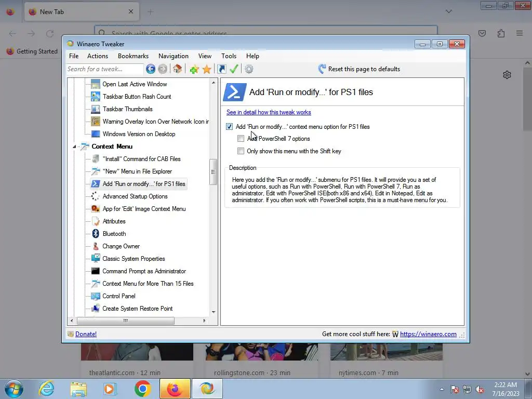Click the tree scrollbar up arrow
Viewport: 532px width, 399px height.
(214, 83)
